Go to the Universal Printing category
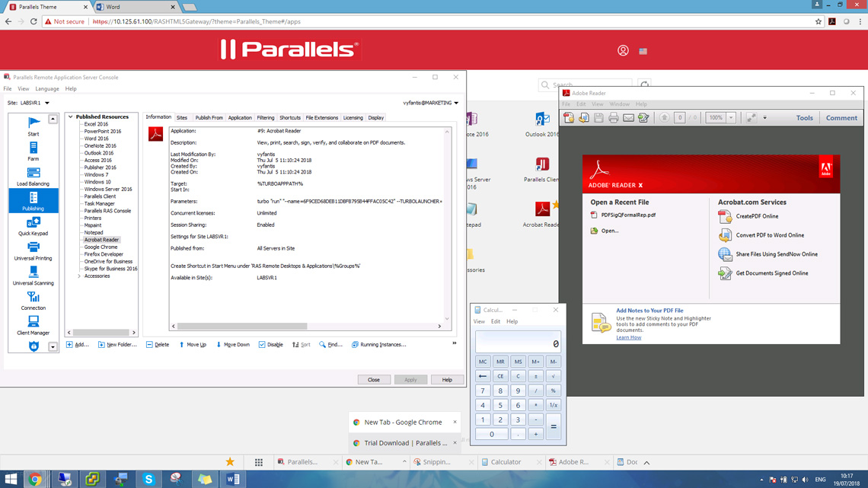868x488 pixels. [x=34, y=250]
